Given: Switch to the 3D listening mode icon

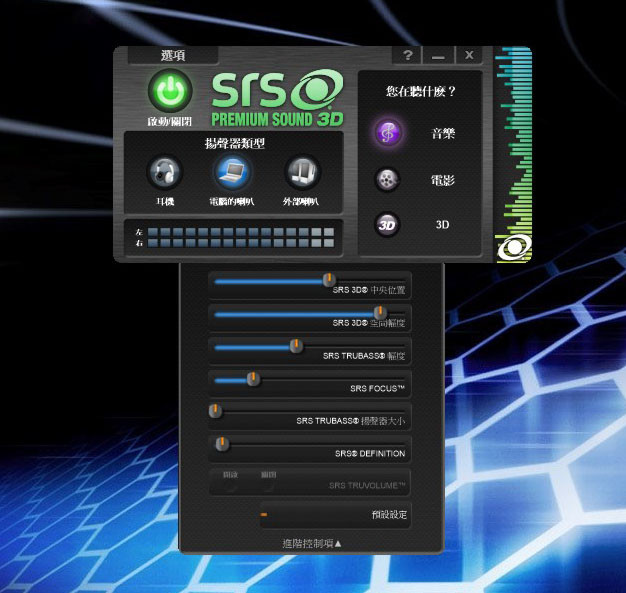Looking at the screenshot, I should [388, 225].
